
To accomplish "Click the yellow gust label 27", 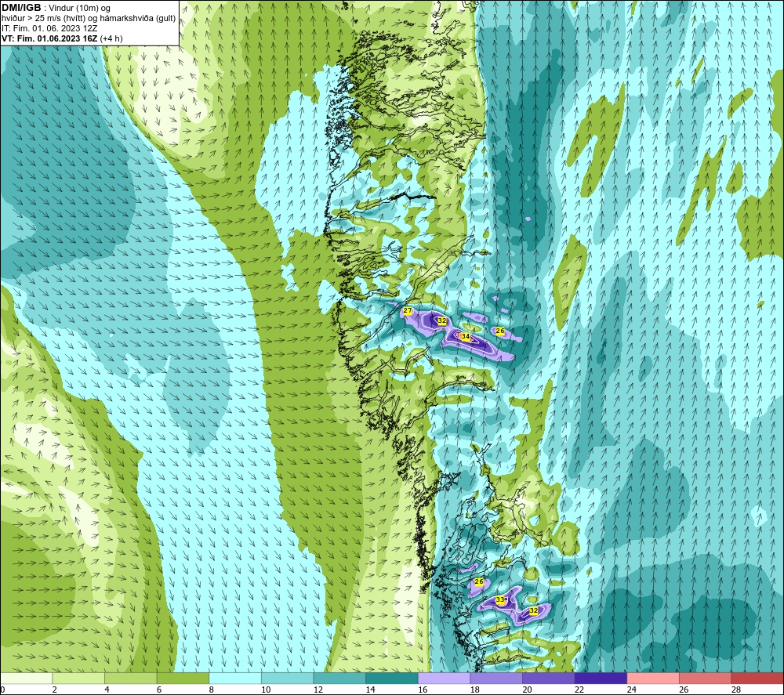I will pyautogui.click(x=408, y=311).
